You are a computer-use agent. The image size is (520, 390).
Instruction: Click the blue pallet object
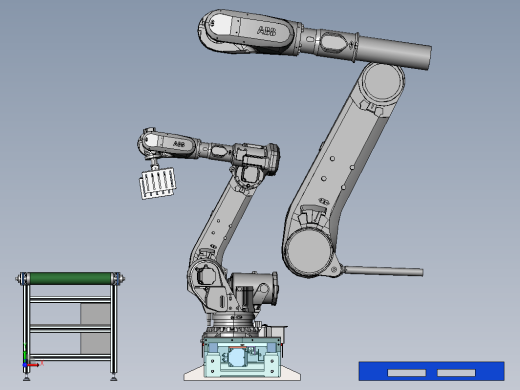431,371
